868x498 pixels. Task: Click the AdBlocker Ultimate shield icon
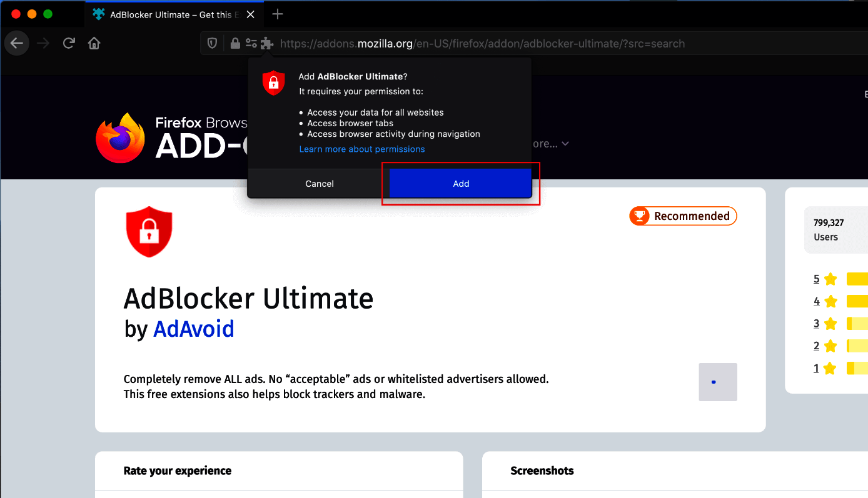(x=149, y=232)
